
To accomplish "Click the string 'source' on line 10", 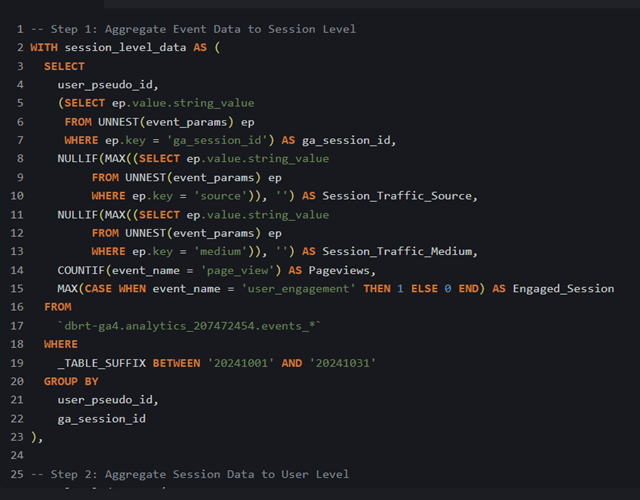I will point(220,196).
